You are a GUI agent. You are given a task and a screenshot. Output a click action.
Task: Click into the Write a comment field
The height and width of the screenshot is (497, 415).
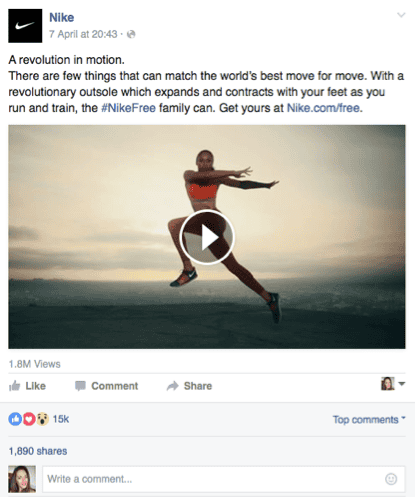pos(224,479)
